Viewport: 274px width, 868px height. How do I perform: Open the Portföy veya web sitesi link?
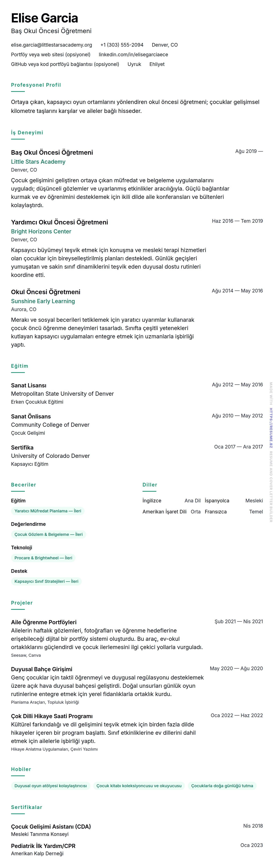click(51, 55)
